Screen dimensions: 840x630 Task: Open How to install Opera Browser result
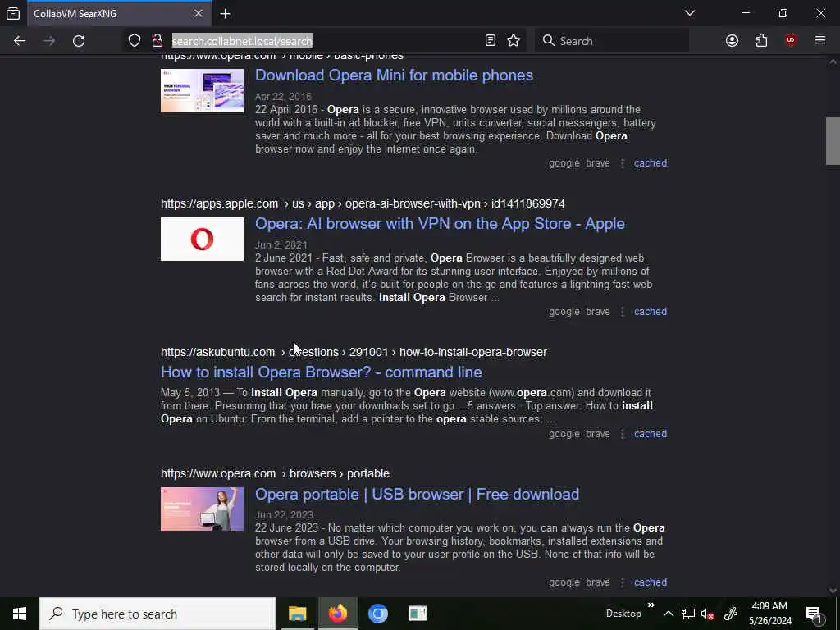pos(322,372)
